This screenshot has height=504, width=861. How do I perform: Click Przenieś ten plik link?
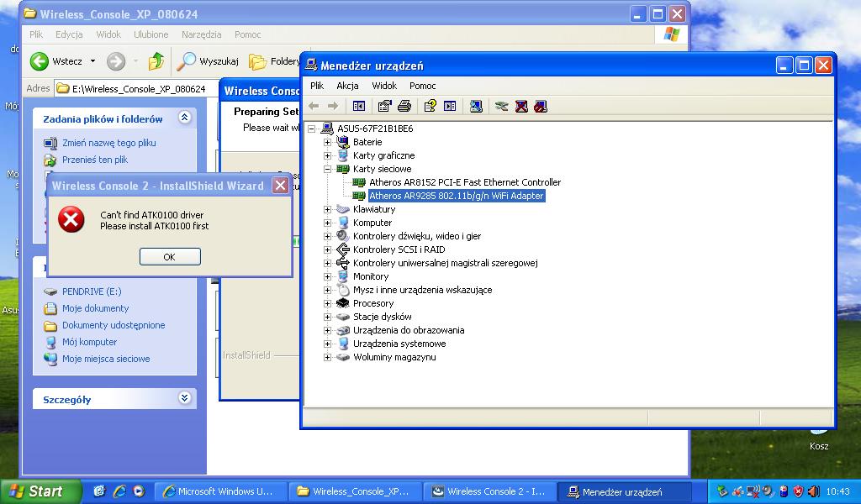pyautogui.click(x=94, y=160)
